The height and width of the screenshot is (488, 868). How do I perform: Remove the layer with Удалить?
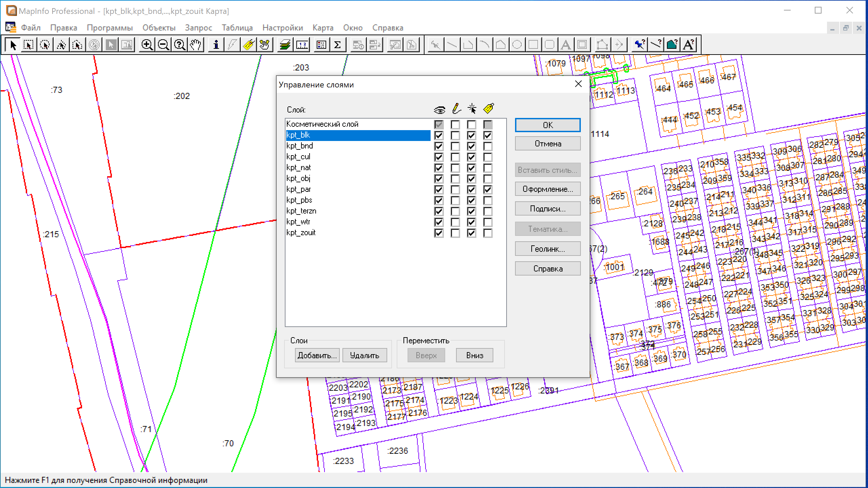(364, 355)
